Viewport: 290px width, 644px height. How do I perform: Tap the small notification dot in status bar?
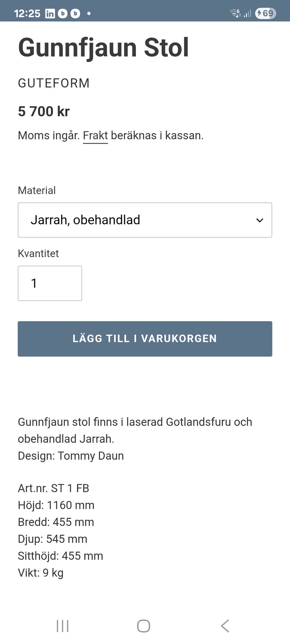pos(89,14)
